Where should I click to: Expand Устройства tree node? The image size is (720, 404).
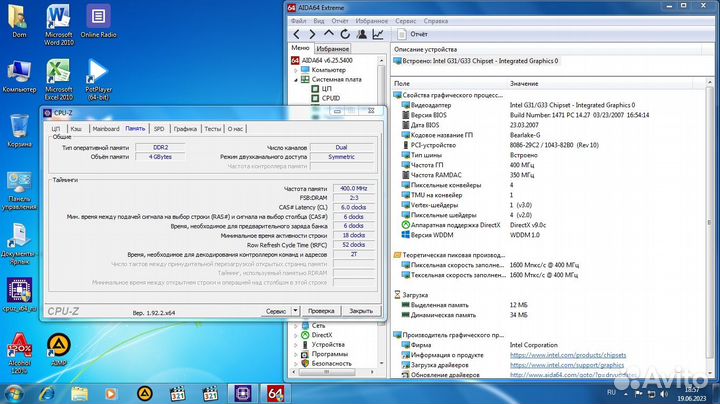coord(296,345)
